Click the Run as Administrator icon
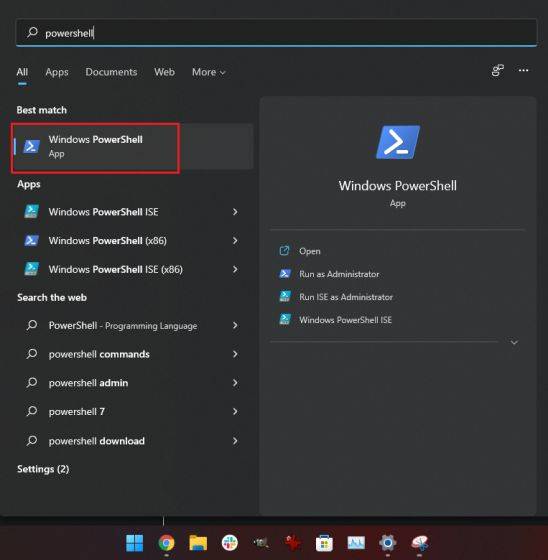The height and width of the screenshot is (560, 548). pos(285,274)
